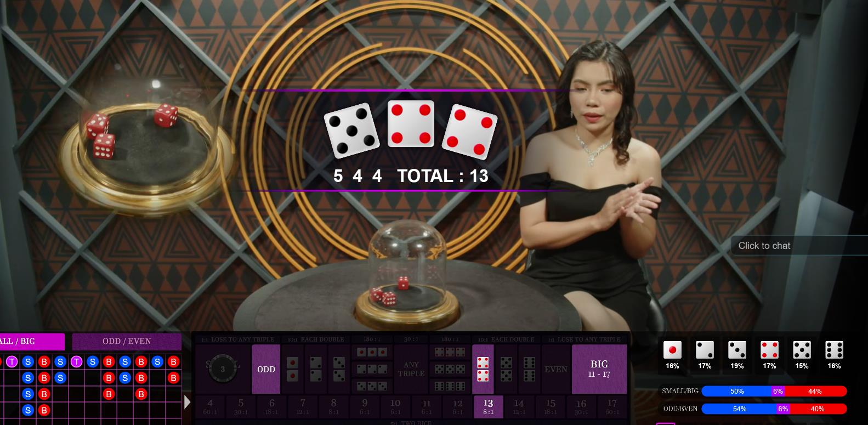Screen dimensions: 868x425
Task: Place a bet on EVEN
Action: coord(555,369)
